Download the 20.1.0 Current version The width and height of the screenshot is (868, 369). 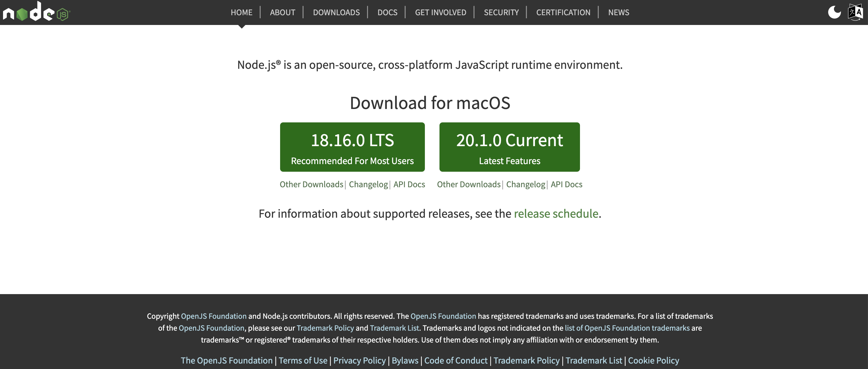pyautogui.click(x=509, y=147)
